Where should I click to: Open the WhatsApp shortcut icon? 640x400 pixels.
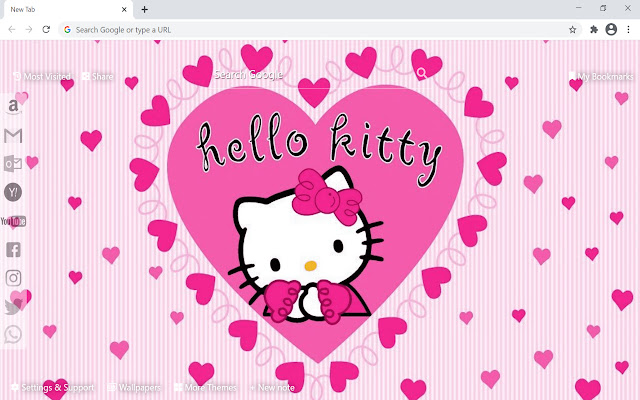(x=13, y=335)
